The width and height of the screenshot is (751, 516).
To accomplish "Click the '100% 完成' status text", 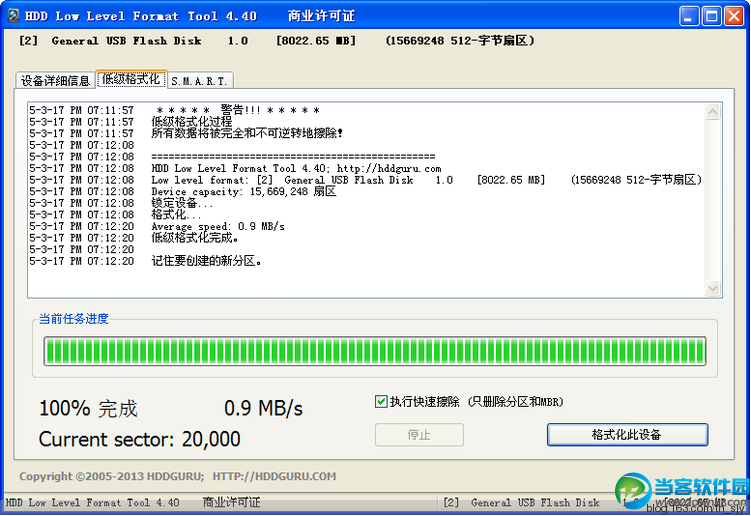I will tap(88, 409).
